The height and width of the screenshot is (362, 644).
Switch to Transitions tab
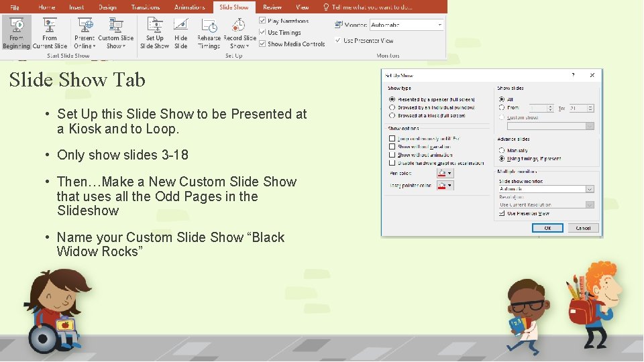[146, 7]
